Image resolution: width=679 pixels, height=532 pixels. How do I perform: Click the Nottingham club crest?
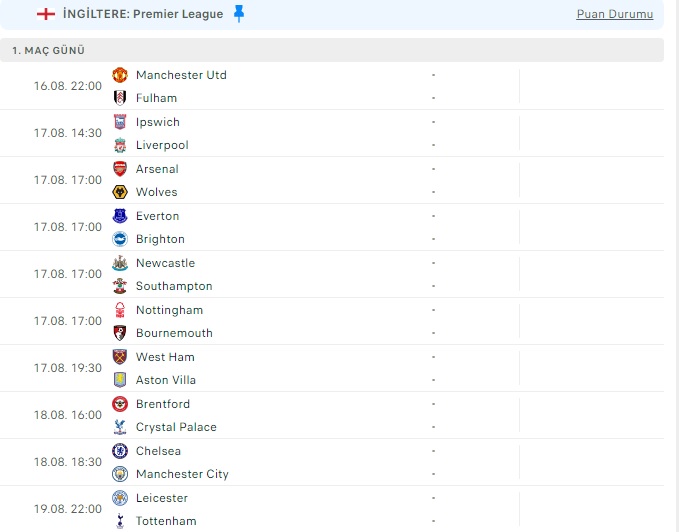tap(120, 310)
